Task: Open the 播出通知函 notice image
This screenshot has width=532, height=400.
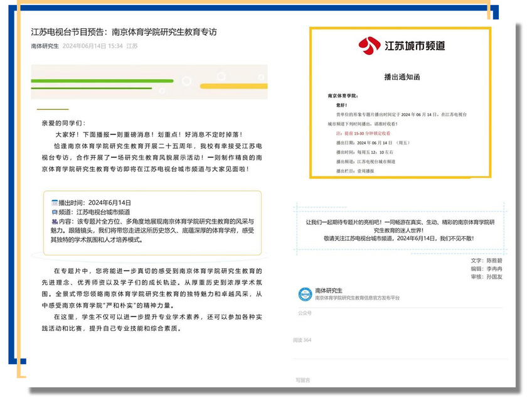Action: (x=400, y=103)
